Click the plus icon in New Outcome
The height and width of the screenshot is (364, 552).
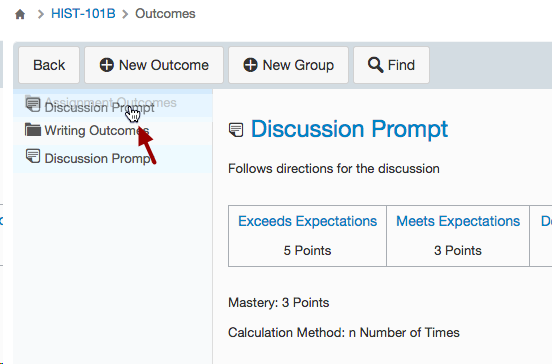click(x=107, y=65)
